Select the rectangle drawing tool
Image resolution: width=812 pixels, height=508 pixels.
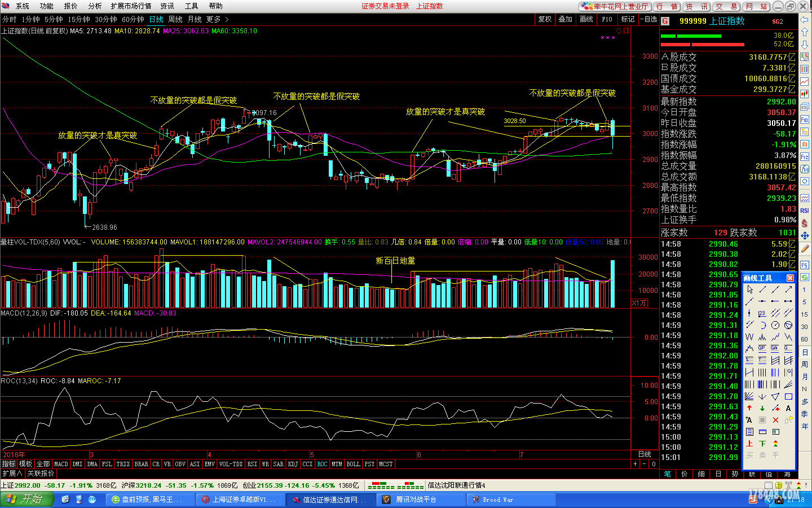click(x=788, y=397)
